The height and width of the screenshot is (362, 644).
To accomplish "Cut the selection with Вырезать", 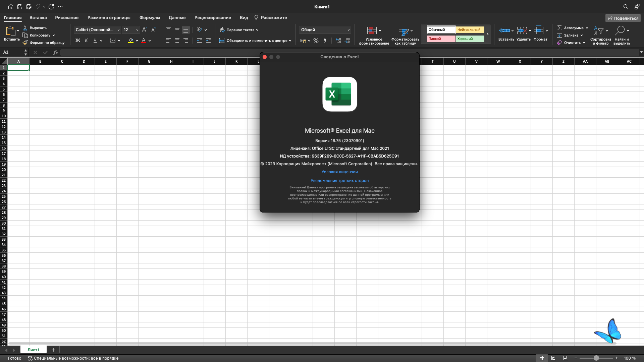I will click(x=35, y=28).
